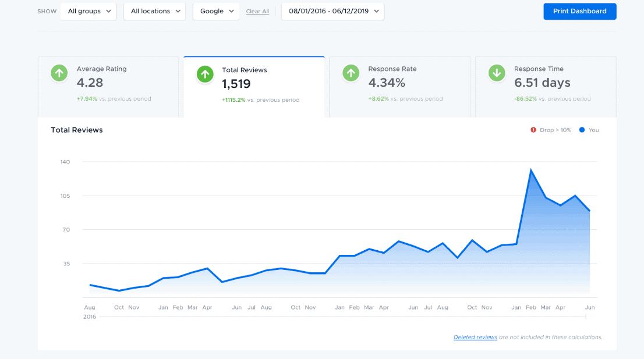Open the Deleted reviews link
Image resolution: width=644 pixels, height=359 pixels.
click(475, 337)
